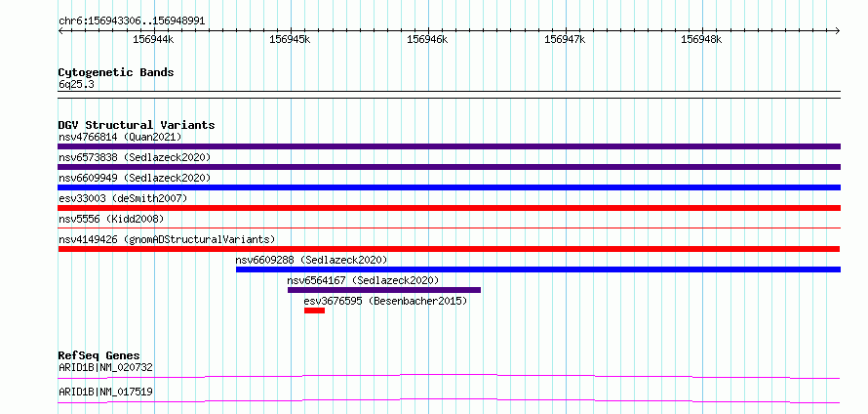This screenshot has height=414, width=868.
Task: Open the nsv4149426 (gnomADStructuralVariants) label
Action: (x=167, y=239)
